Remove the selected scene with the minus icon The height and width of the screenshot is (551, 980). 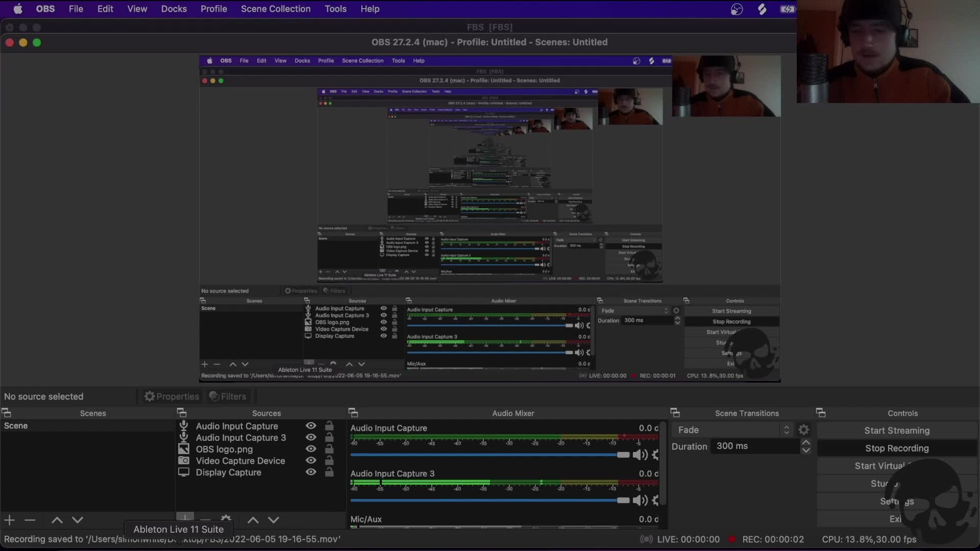coord(30,520)
